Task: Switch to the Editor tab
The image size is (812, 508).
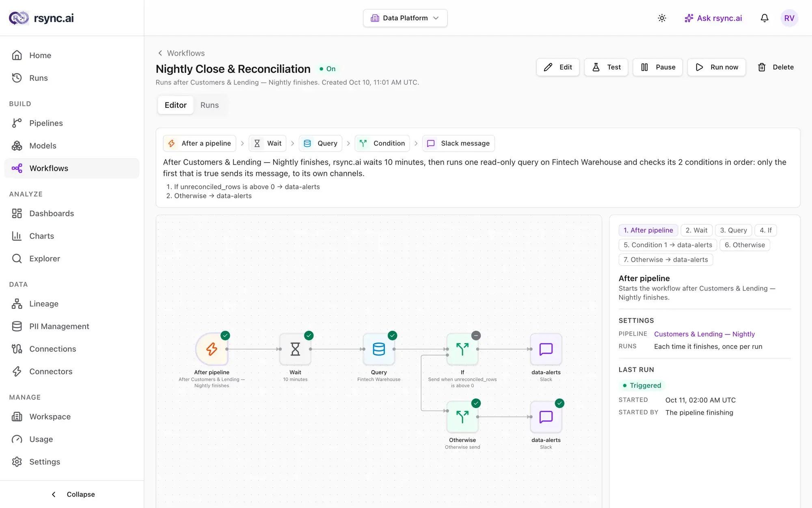Action: click(175, 105)
